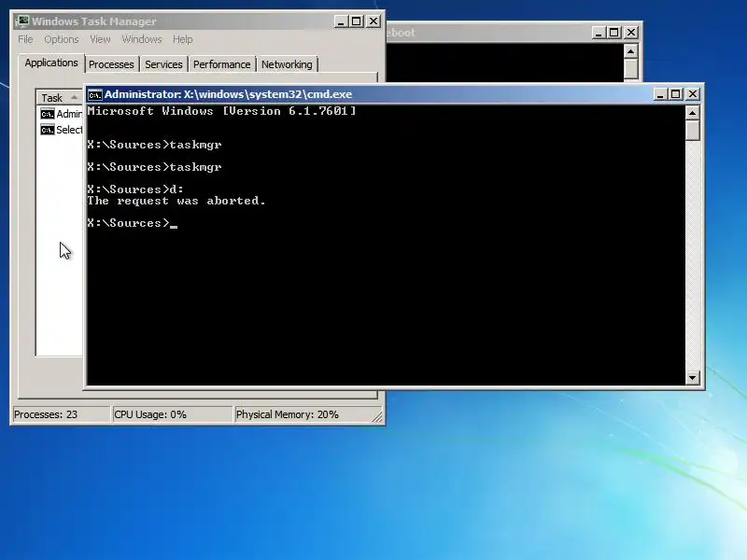Click the 'The request was aborted.' line

tap(176, 201)
